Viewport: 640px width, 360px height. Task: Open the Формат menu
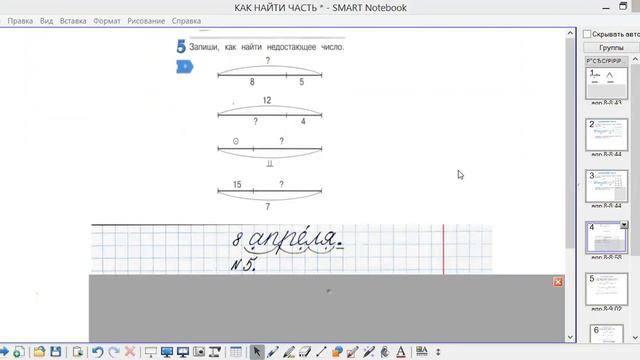point(107,21)
